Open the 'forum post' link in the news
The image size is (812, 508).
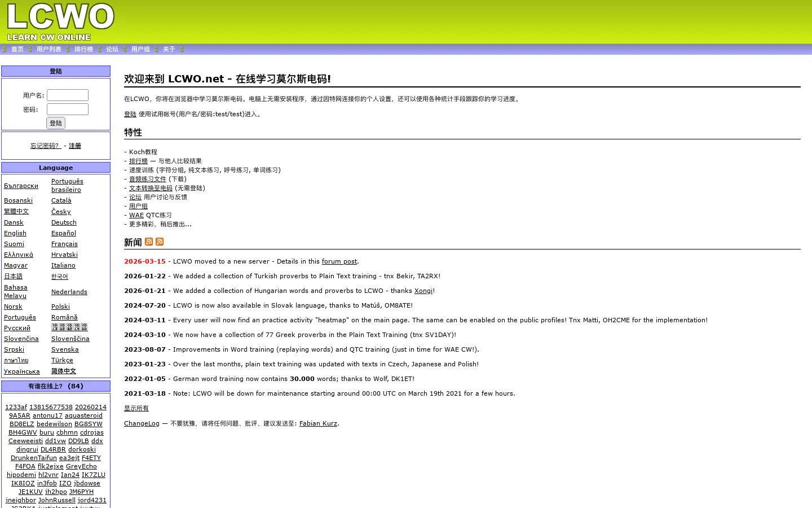339,261
